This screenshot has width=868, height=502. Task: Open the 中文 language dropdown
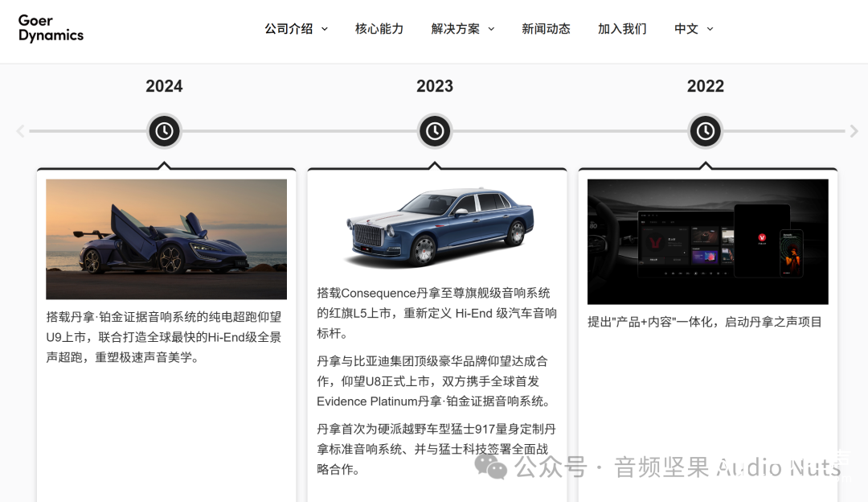[694, 29]
